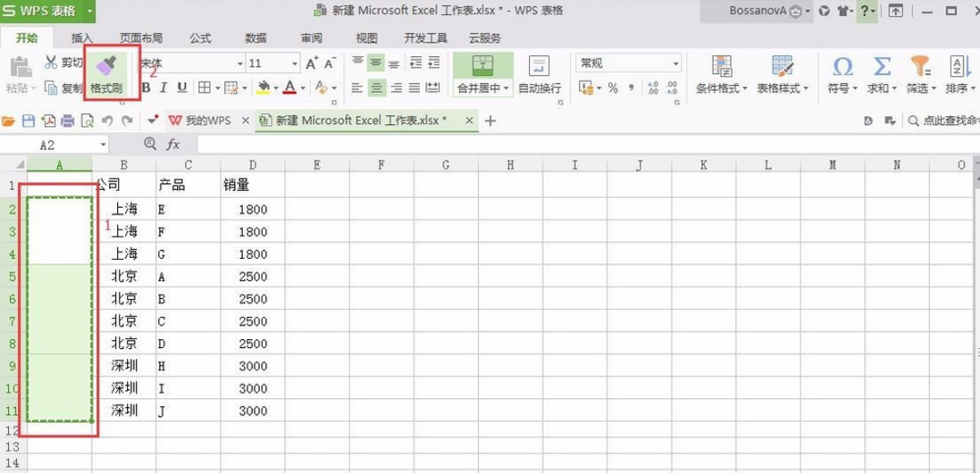Open the 符号 symbol Omega menu

pos(842,75)
